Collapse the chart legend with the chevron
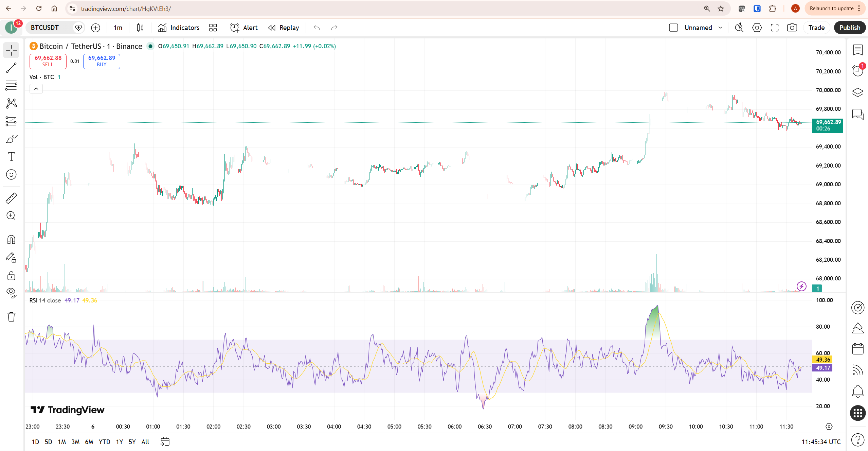This screenshot has width=868, height=451. [x=36, y=88]
